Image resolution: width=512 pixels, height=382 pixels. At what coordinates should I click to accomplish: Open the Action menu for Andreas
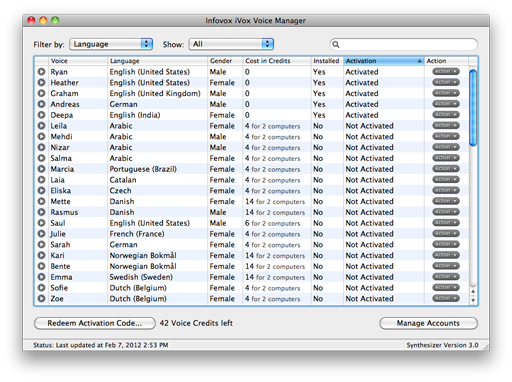click(x=446, y=104)
